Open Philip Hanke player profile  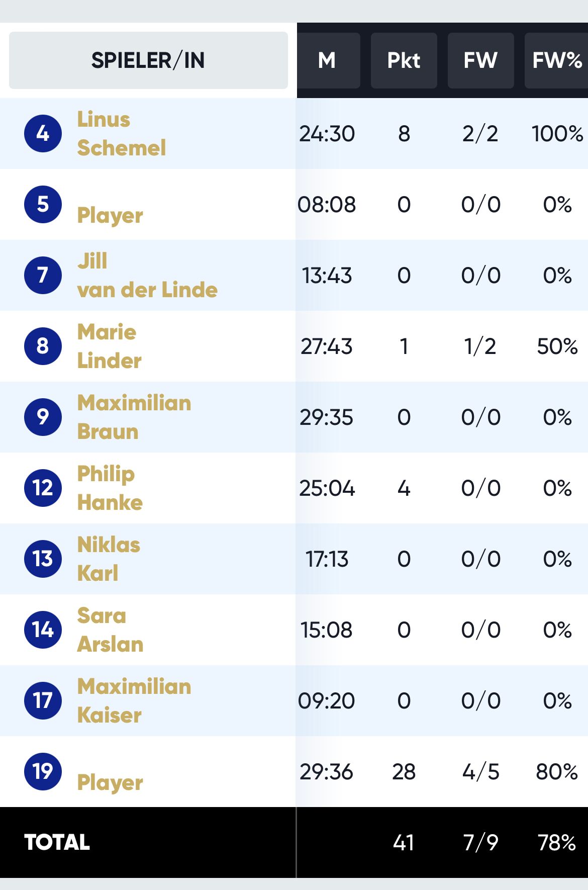point(110,488)
